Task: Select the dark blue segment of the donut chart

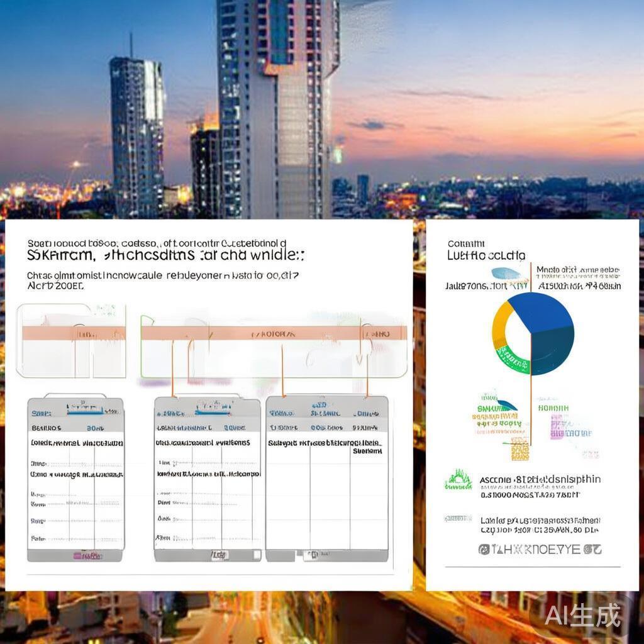Action: click(x=552, y=349)
